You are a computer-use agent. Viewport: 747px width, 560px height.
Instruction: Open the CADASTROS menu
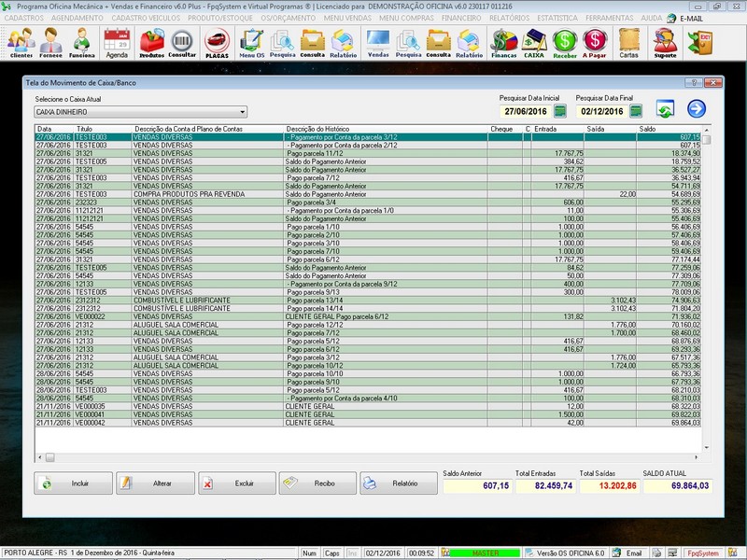(24, 18)
